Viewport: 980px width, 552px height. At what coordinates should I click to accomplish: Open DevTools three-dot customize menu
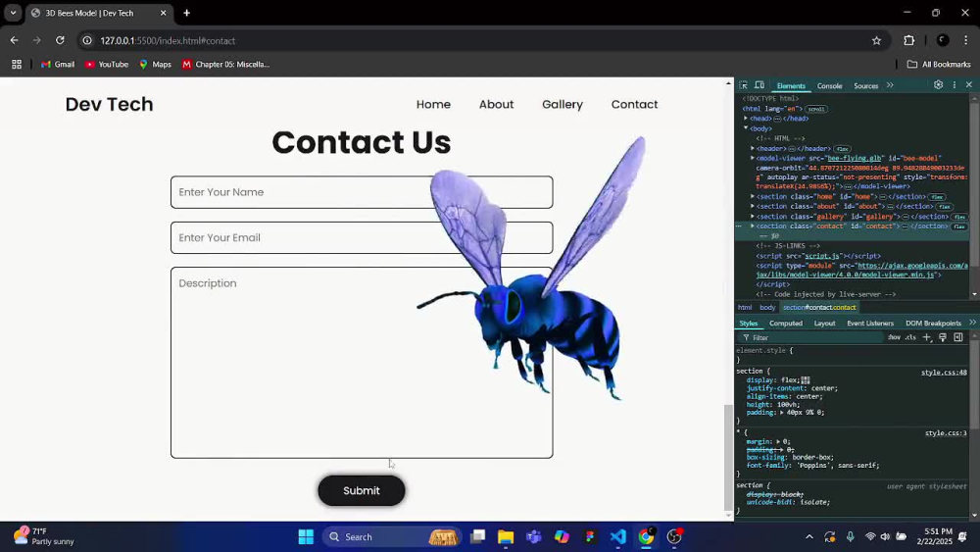coord(955,85)
